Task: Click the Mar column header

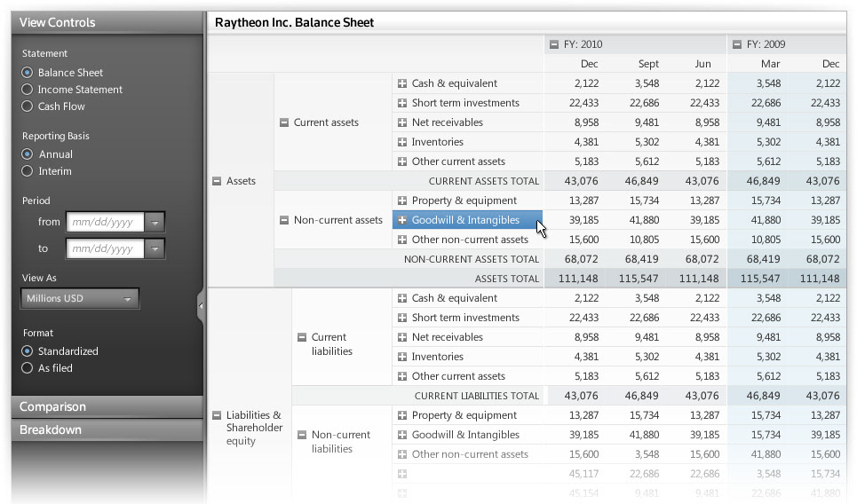Action: pos(770,64)
